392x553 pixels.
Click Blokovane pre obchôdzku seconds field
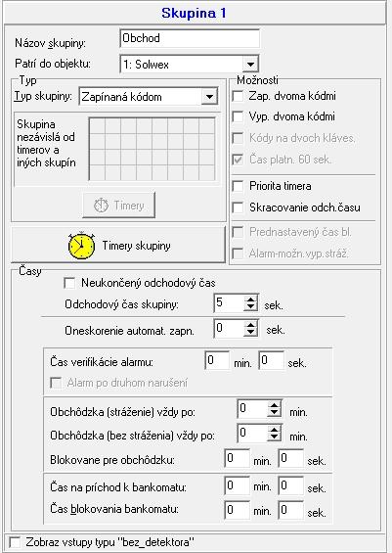291,458
